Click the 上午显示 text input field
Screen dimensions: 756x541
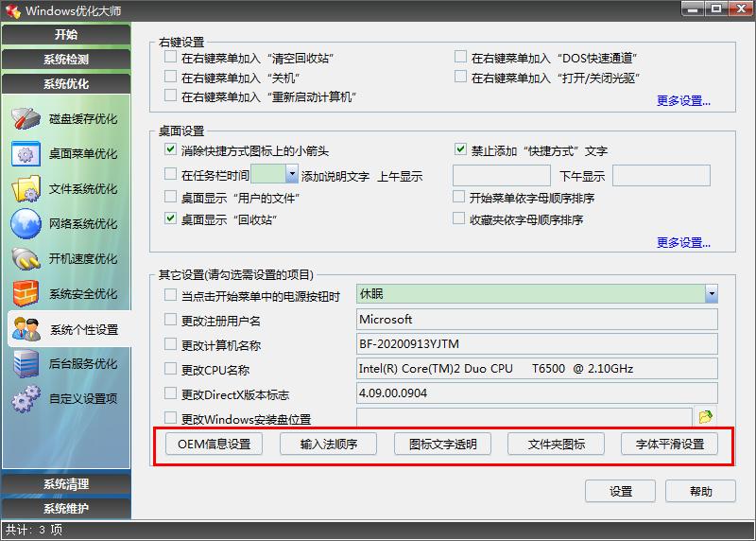[x=502, y=175]
